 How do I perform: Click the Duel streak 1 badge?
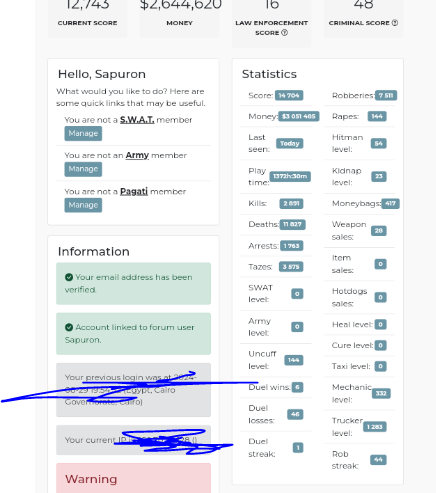point(298,447)
